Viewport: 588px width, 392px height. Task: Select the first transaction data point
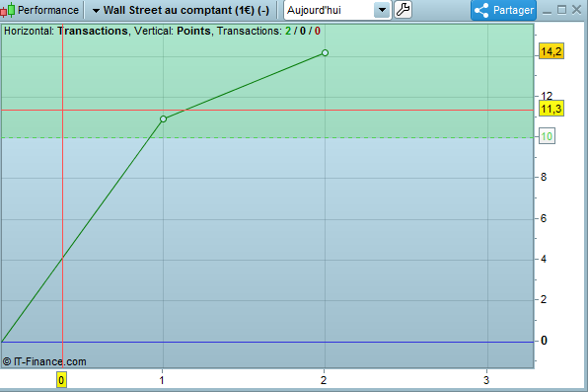[x=163, y=119]
